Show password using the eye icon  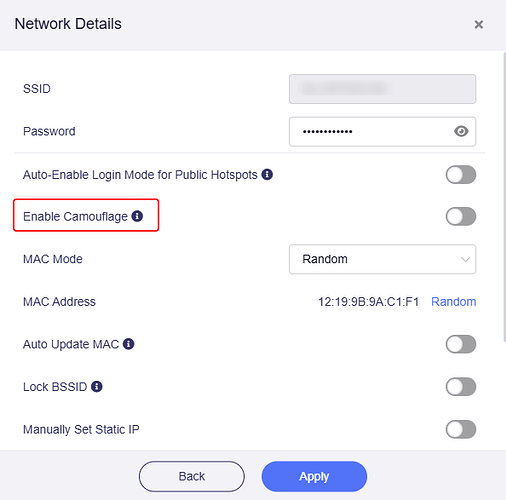461,131
